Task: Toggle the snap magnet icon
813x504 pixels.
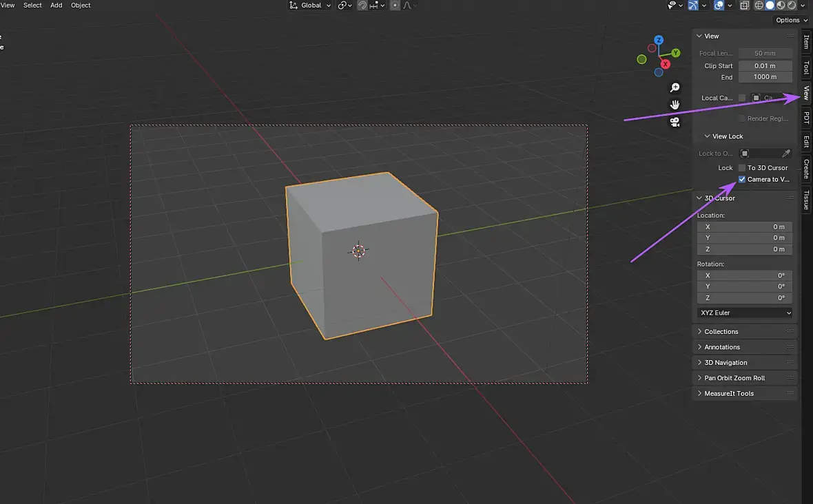Action: [x=362, y=6]
